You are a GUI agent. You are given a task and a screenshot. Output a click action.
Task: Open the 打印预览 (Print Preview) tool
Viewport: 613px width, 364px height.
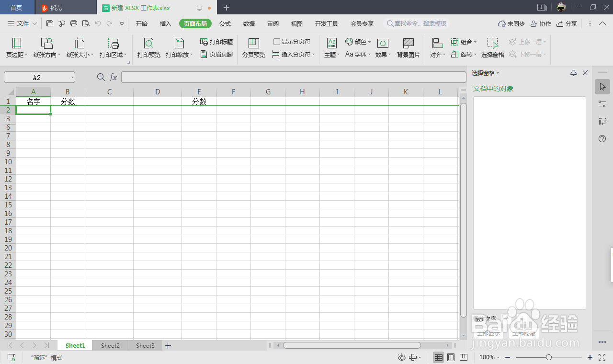[148, 47]
